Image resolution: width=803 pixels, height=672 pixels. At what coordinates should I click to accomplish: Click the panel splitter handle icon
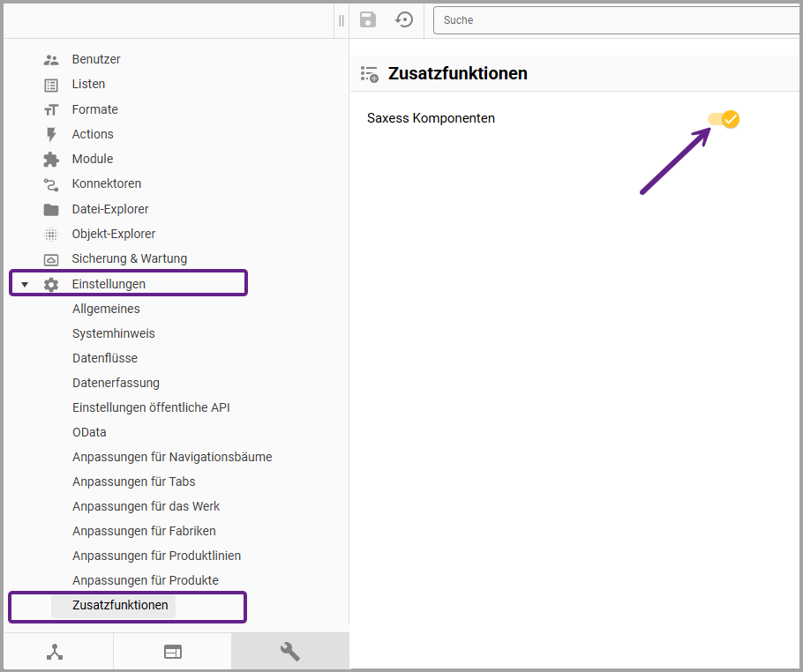click(341, 20)
